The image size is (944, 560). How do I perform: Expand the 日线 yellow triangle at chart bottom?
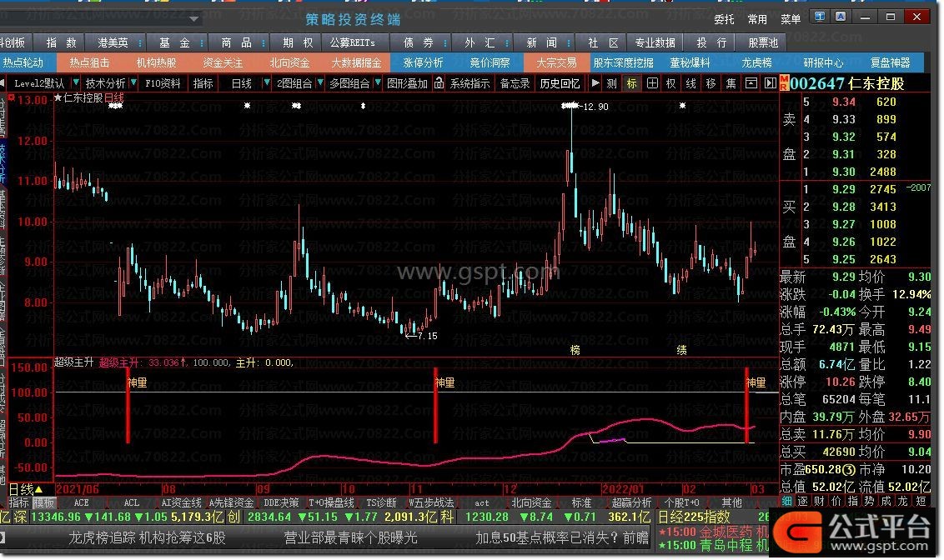pos(39,490)
